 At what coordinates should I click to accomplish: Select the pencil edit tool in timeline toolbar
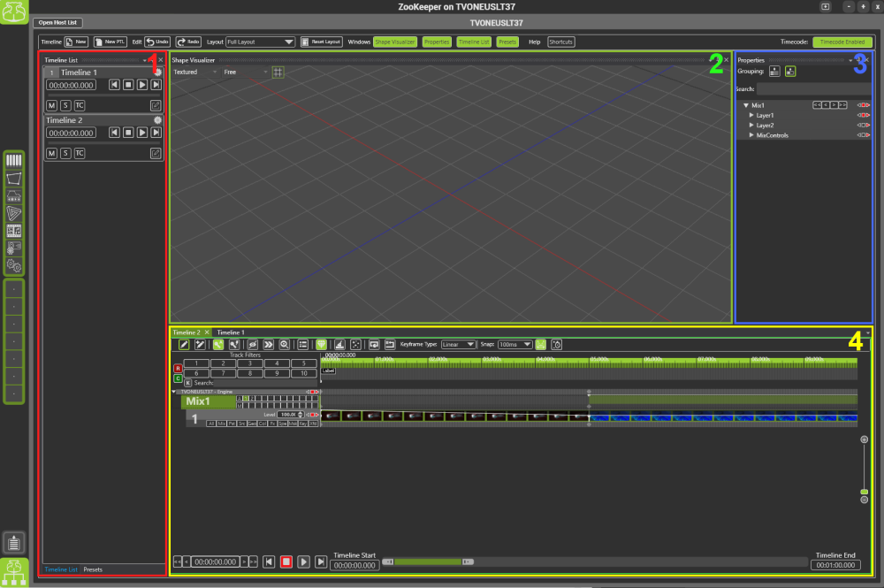184,344
